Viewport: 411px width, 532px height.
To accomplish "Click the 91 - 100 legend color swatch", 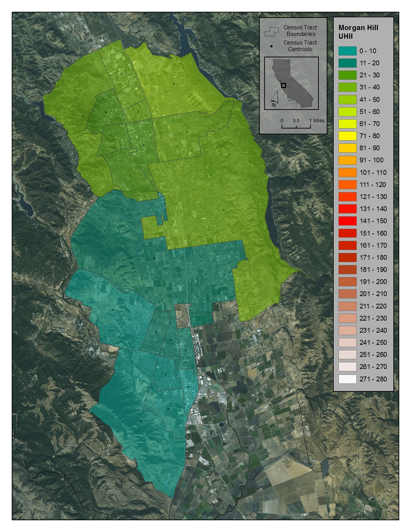I will click(347, 160).
